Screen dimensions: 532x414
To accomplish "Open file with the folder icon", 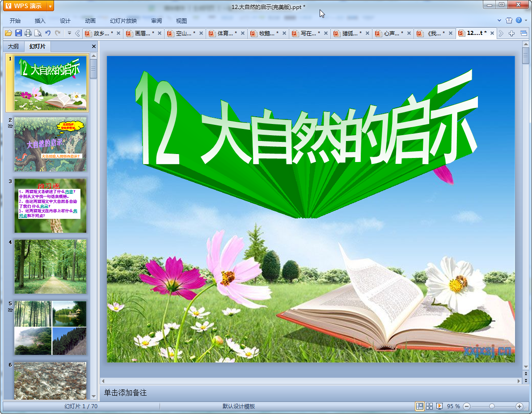I will (x=8, y=33).
